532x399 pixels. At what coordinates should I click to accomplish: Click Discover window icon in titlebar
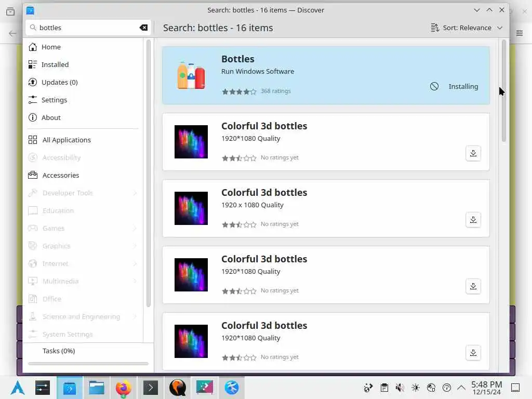click(30, 10)
